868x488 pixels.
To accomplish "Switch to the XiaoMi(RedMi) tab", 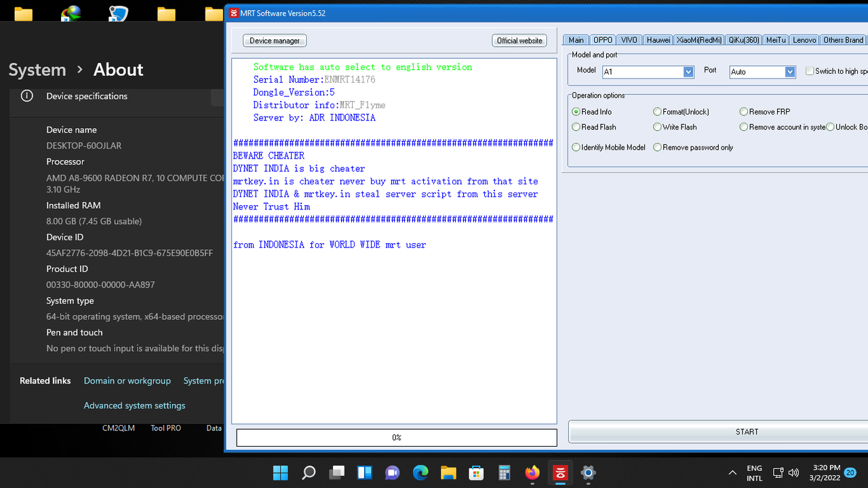I will click(x=698, y=39).
